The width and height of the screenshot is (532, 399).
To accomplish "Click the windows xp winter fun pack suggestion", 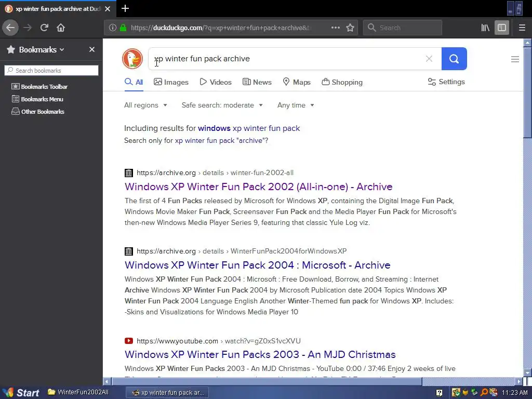I will point(249,128).
